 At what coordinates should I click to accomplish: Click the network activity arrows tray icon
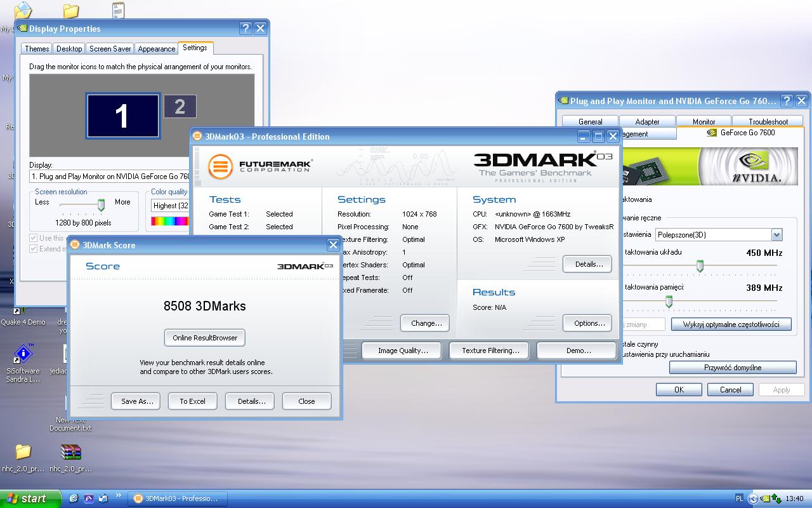[776, 498]
